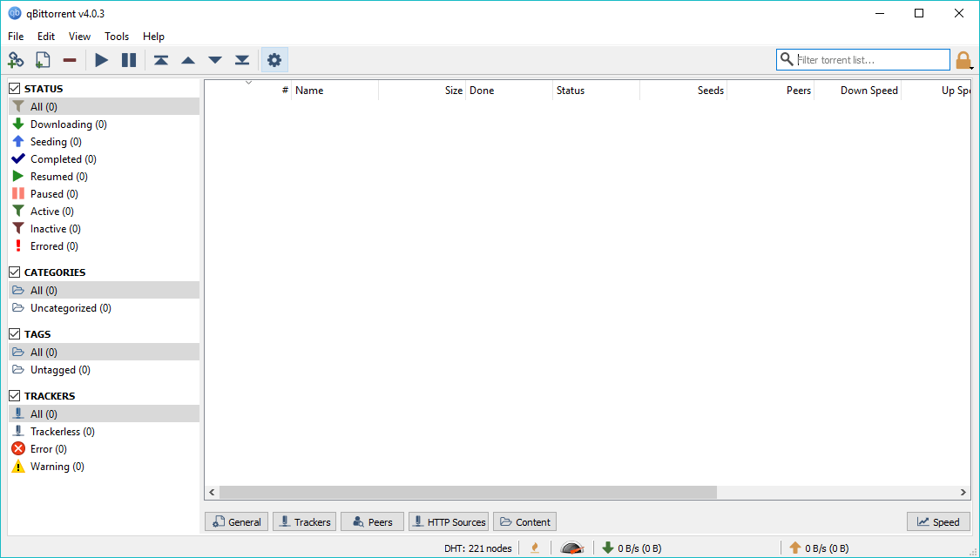Switch to the Trackers tab
Viewport: 980px width, 558px height.
click(x=304, y=521)
